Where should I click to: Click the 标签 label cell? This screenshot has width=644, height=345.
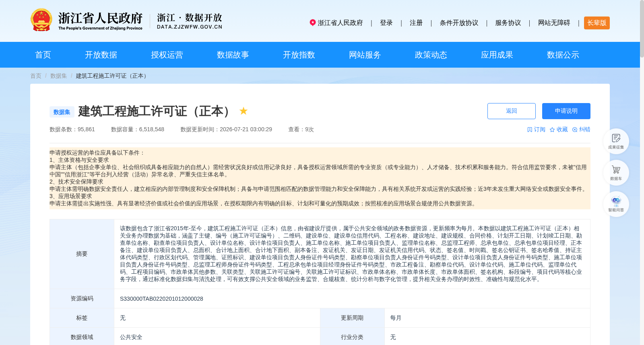point(82,318)
